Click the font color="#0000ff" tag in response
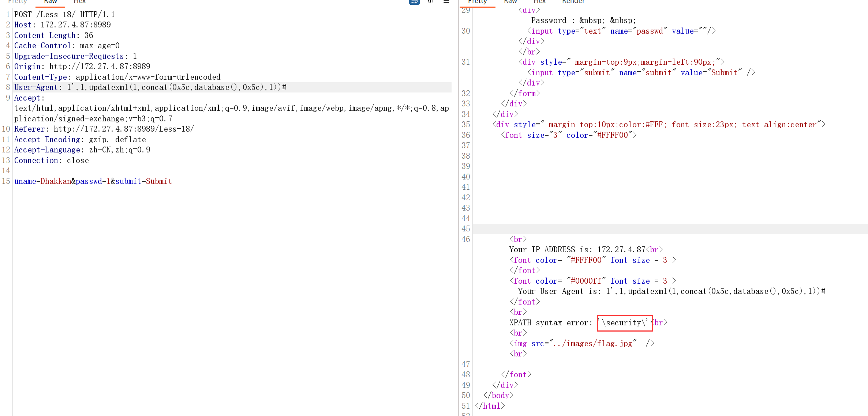 (593, 281)
